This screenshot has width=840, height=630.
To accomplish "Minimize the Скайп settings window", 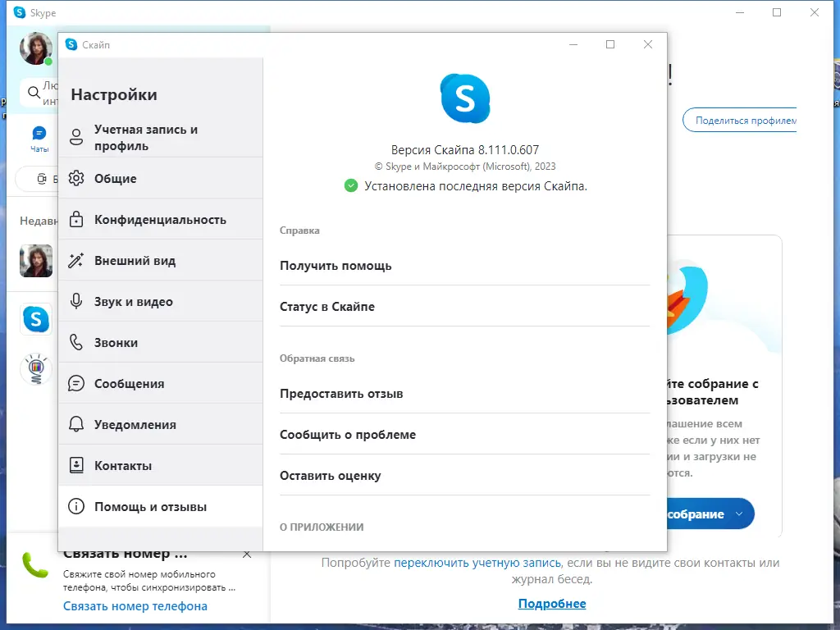I will tap(573, 44).
